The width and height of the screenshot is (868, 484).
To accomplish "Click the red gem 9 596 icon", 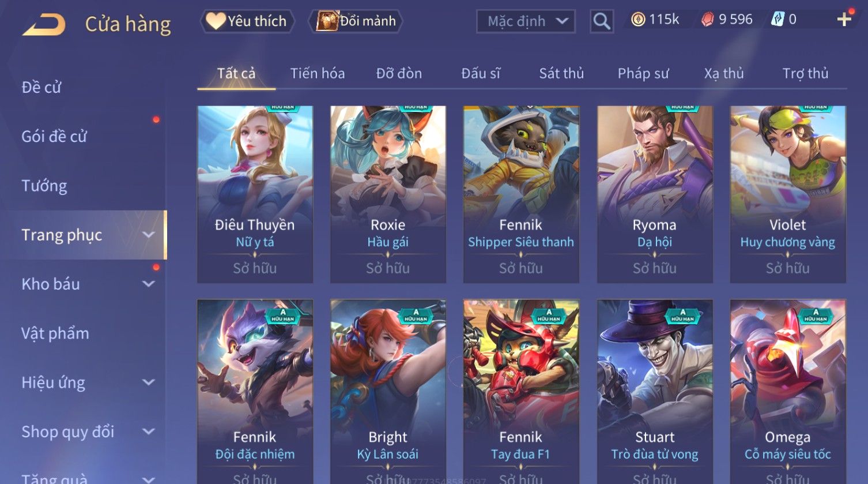I will [707, 20].
